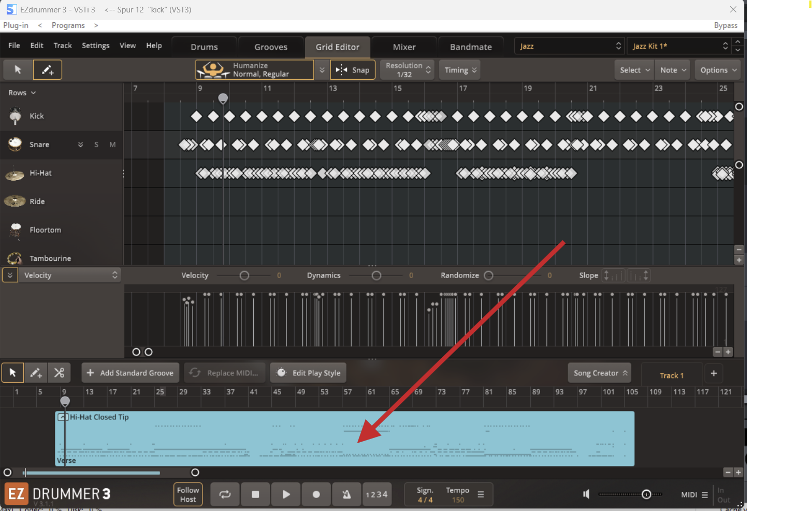Click the Dynamics slider knob
This screenshot has height=511, width=812.
tap(376, 275)
